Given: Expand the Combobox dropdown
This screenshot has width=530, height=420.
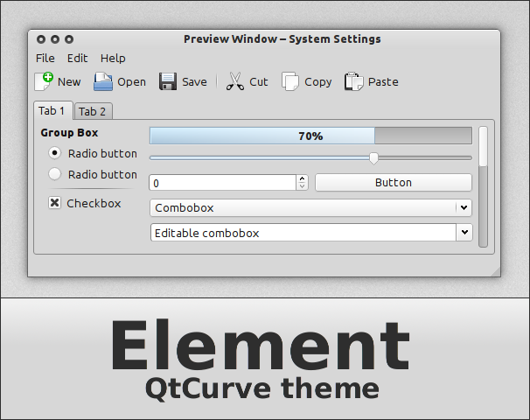Looking at the screenshot, I should [463, 208].
